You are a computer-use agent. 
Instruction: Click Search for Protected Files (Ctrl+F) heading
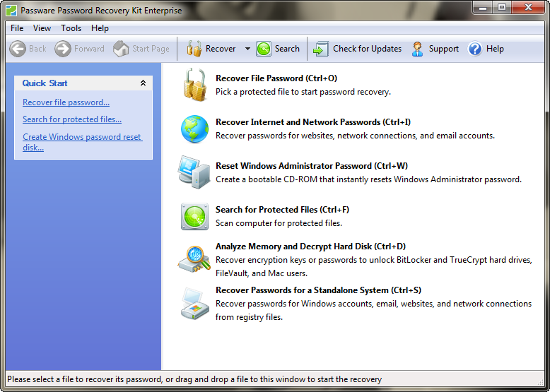click(282, 210)
